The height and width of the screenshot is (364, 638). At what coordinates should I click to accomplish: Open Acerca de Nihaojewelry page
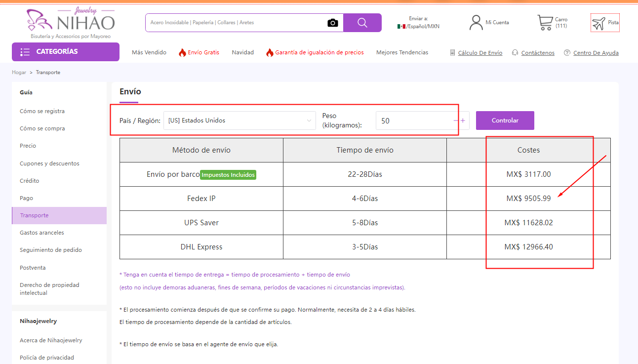click(51, 340)
